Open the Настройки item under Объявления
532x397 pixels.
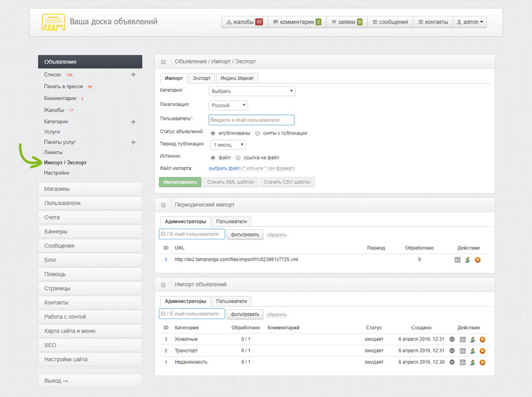click(57, 173)
